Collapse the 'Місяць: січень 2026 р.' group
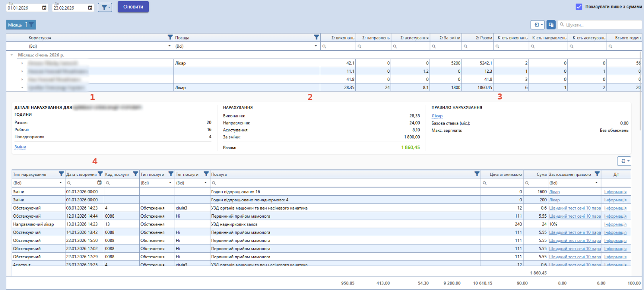 (x=12, y=55)
